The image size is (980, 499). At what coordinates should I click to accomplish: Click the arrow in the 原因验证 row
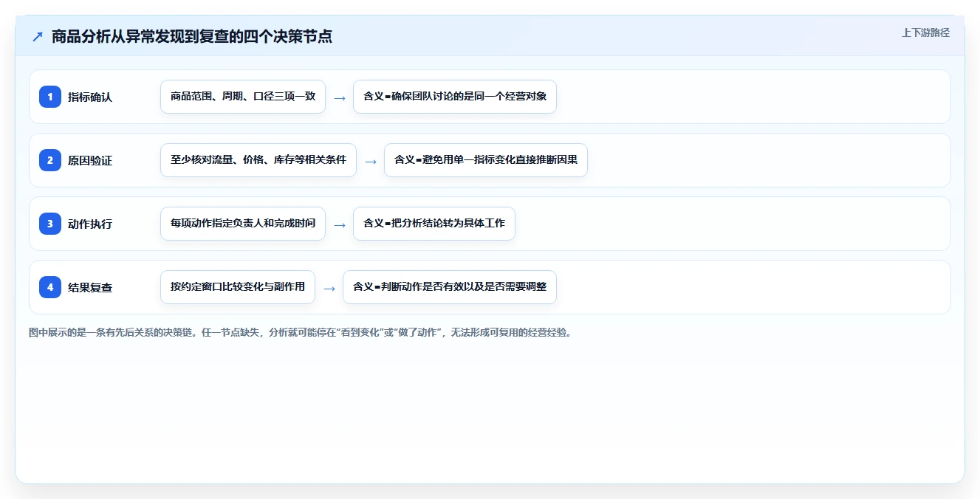pos(371,161)
